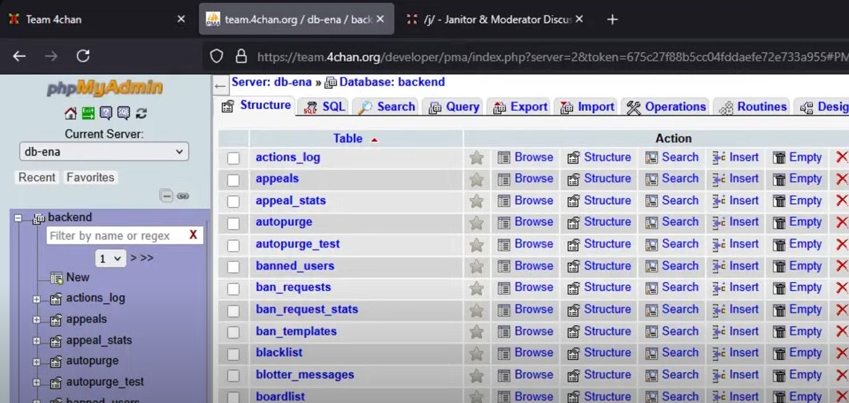The image size is (849, 403).
Task: Switch to the SQL tab
Action: pos(324,107)
